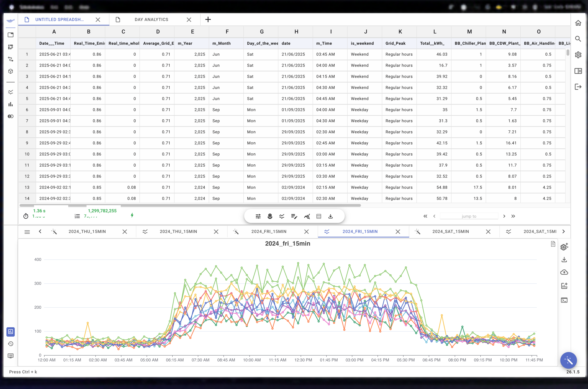Viewport: 588px width, 389px height.
Task: Click the green lightning bolt icon
Action: (x=132, y=215)
